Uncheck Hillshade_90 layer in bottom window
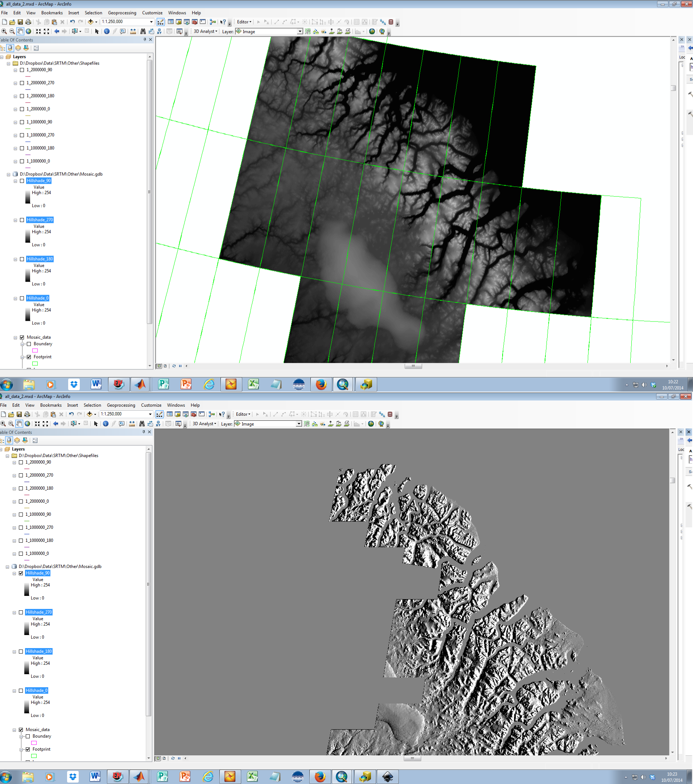The width and height of the screenshot is (693, 784). click(x=21, y=573)
